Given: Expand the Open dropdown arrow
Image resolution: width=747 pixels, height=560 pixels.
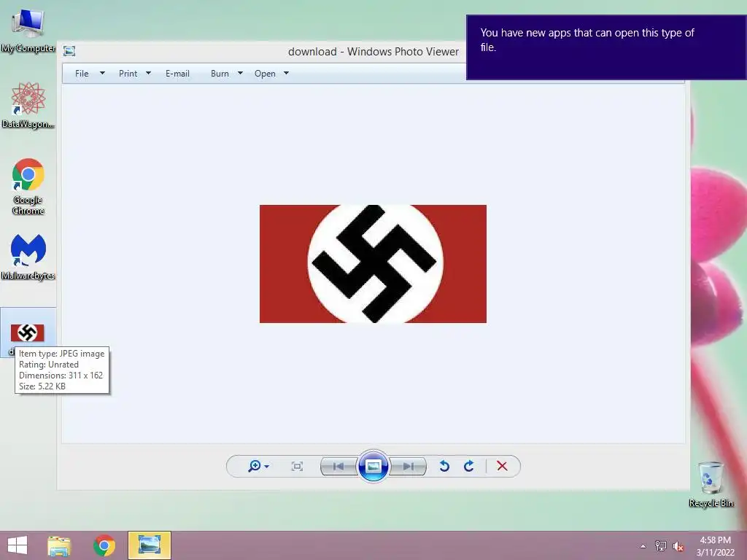Looking at the screenshot, I should pyautogui.click(x=286, y=73).
